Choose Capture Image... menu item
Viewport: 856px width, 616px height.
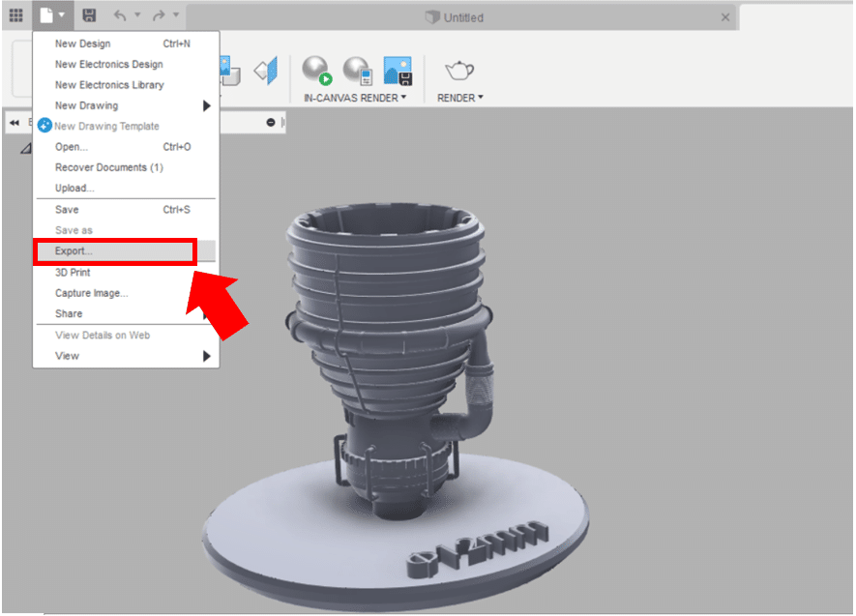click(x=126, y=294)
